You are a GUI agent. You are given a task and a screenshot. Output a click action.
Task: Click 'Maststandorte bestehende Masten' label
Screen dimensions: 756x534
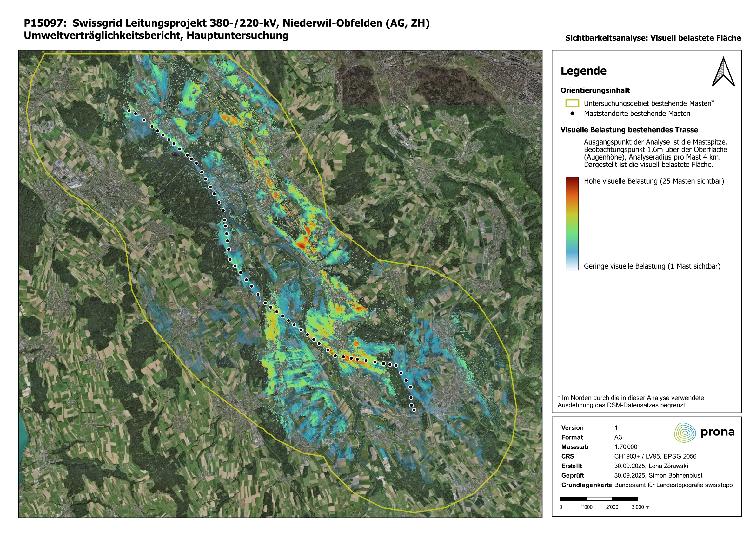click(637, 114)
